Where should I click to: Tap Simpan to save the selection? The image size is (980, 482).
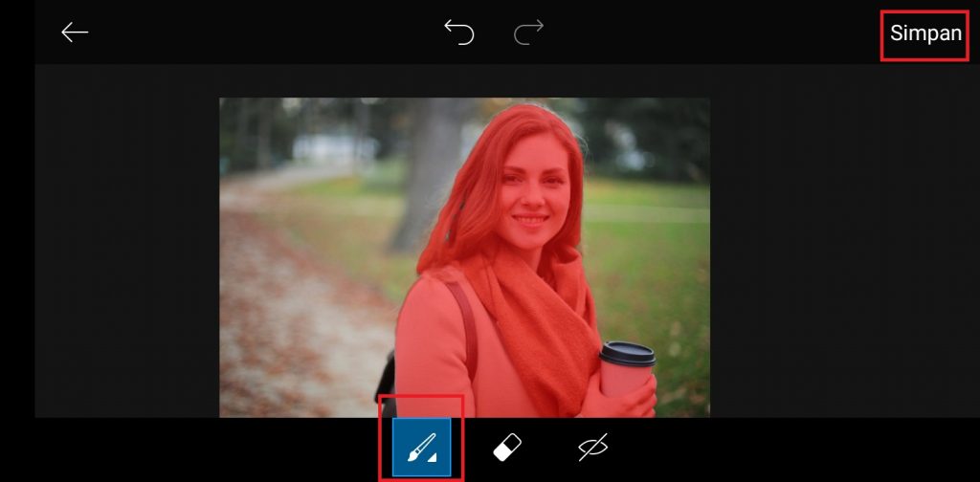click(x=925, y=33)
